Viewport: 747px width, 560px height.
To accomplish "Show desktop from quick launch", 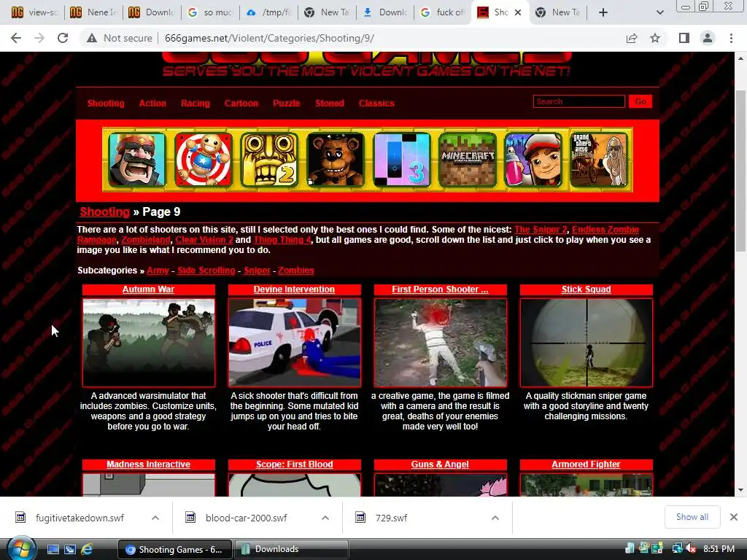I will (x=53, y=549).
